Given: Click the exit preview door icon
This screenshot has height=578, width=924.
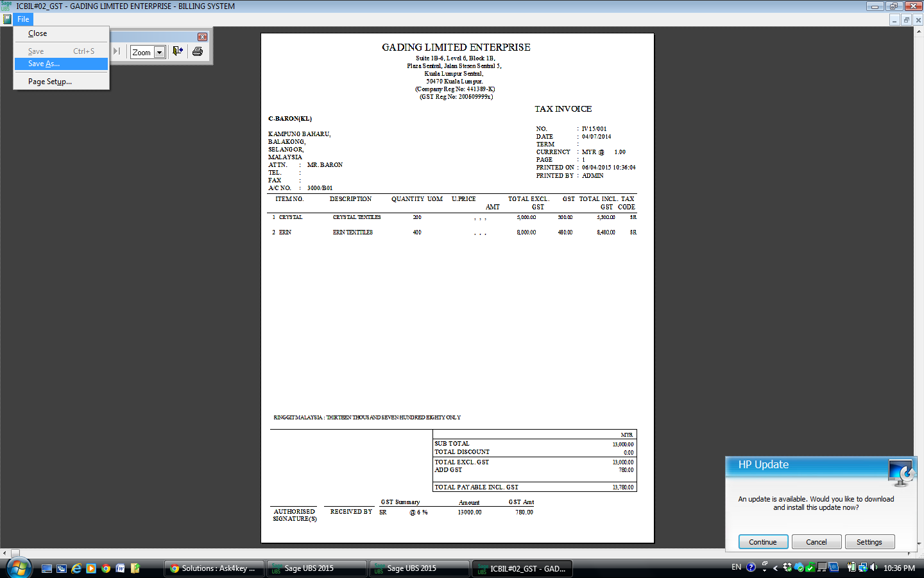Looking at the screenshot, I should [x=178, y=51].
